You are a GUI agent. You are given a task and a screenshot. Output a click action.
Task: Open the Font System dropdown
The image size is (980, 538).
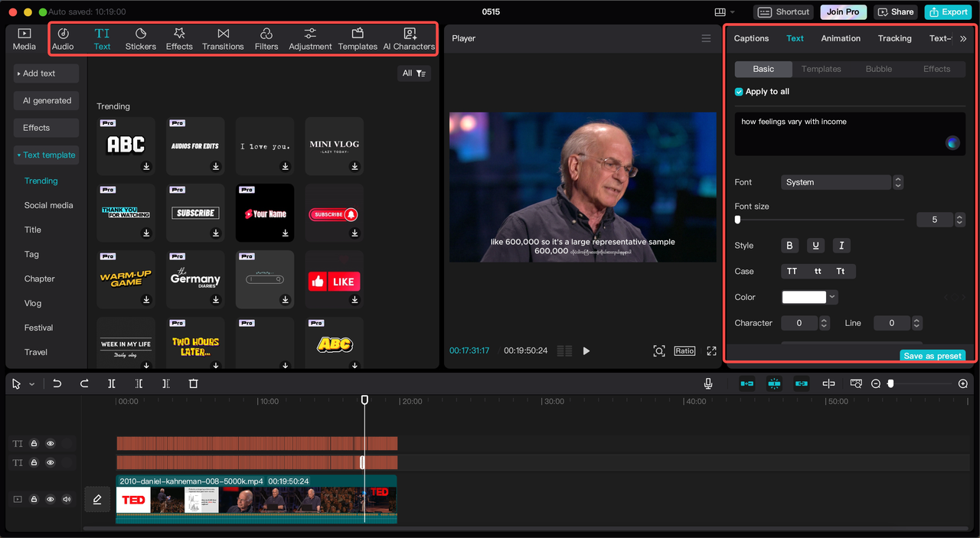(x=842, y=182)
